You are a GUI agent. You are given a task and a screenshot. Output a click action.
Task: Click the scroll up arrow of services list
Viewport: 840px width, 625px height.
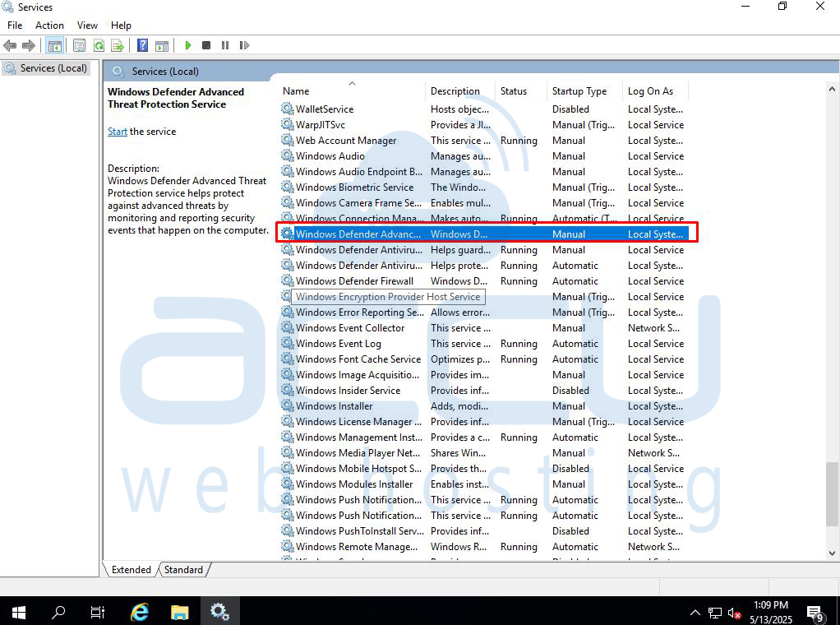click(832, 89)
